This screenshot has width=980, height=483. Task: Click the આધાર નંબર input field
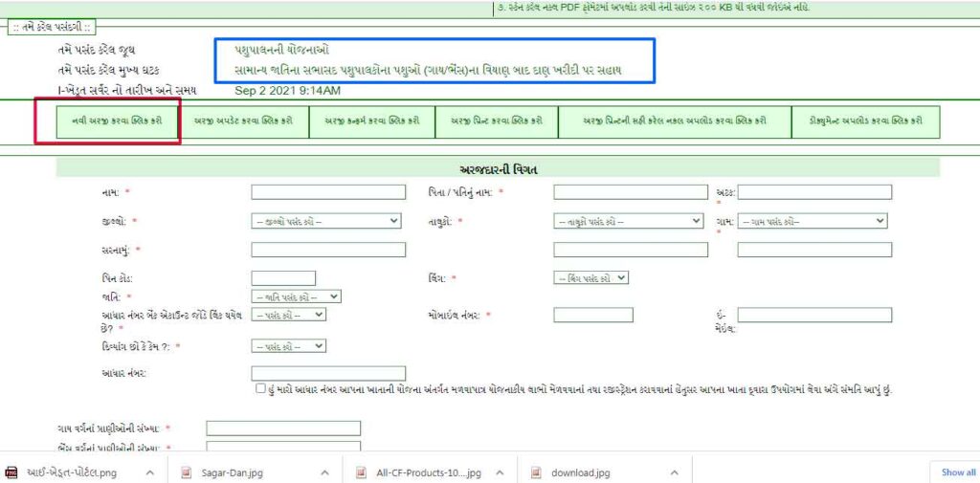(328, 374)
